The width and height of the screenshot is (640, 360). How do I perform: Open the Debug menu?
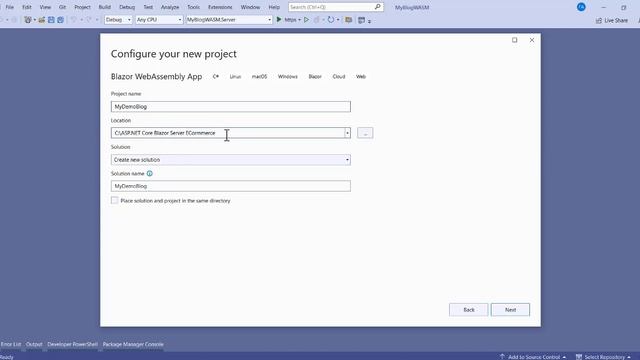pos(127,7)
